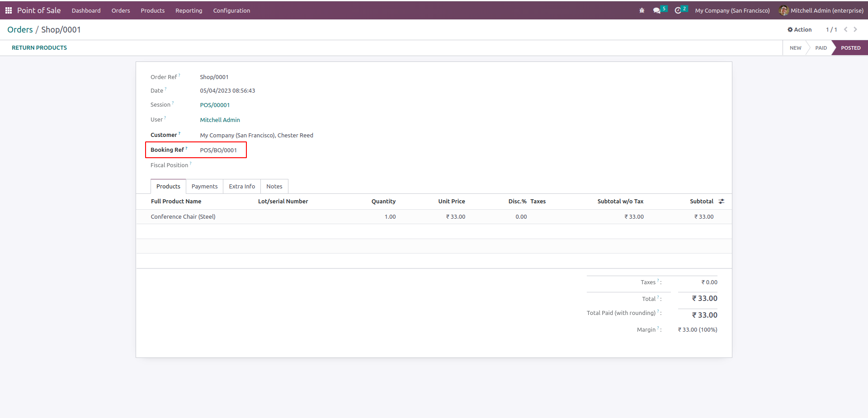Navigate to Orders breadcrumb
868x418 pixels.
[x=20, y=30]
